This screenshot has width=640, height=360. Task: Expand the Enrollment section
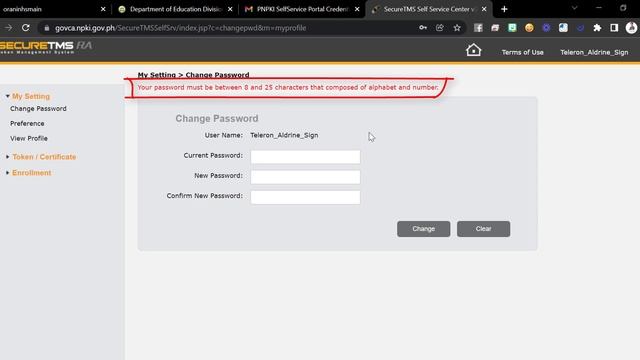(31, 173)
